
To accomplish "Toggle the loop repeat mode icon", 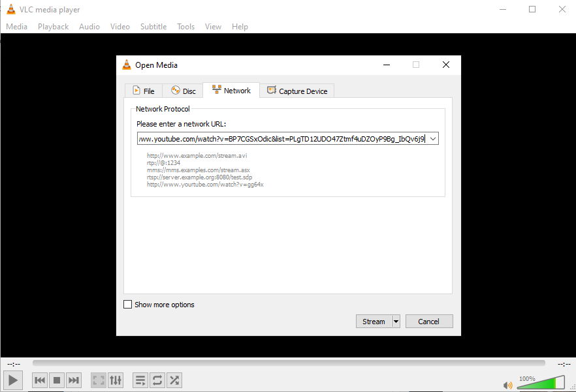I will coord(157,380).
